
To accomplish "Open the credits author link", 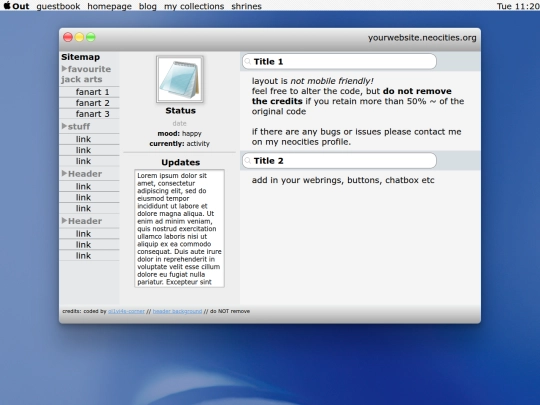I will pyautogui.click(x=126, y=311).
